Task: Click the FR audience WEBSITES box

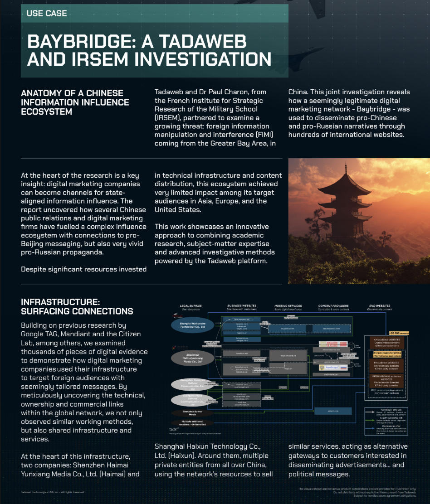Action: click(x=386, y=365)
